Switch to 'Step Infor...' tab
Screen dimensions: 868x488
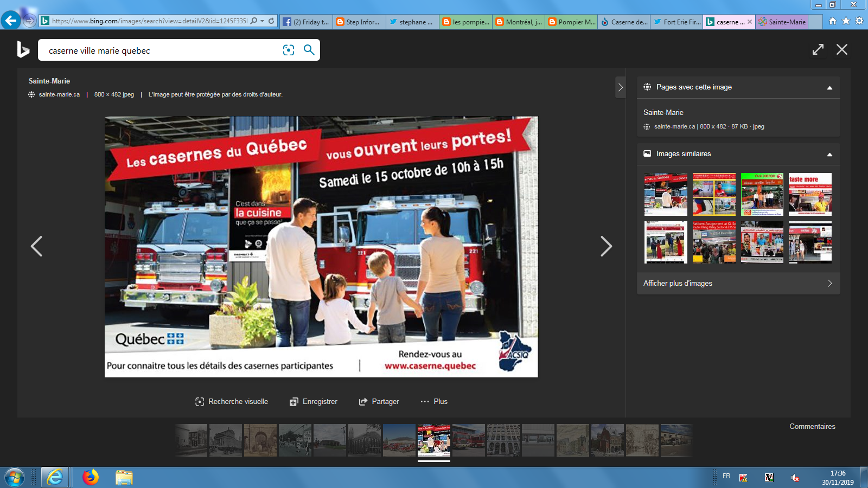click(x=359, y=22)
